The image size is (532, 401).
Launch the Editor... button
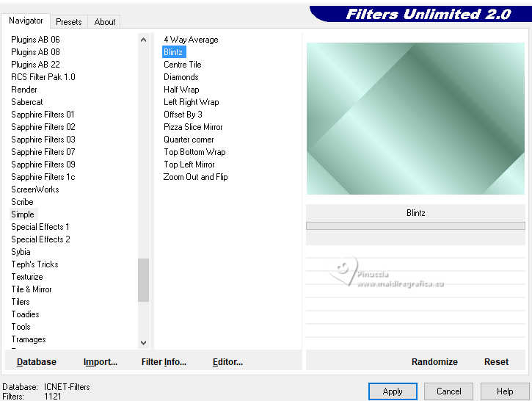(227, 362)
